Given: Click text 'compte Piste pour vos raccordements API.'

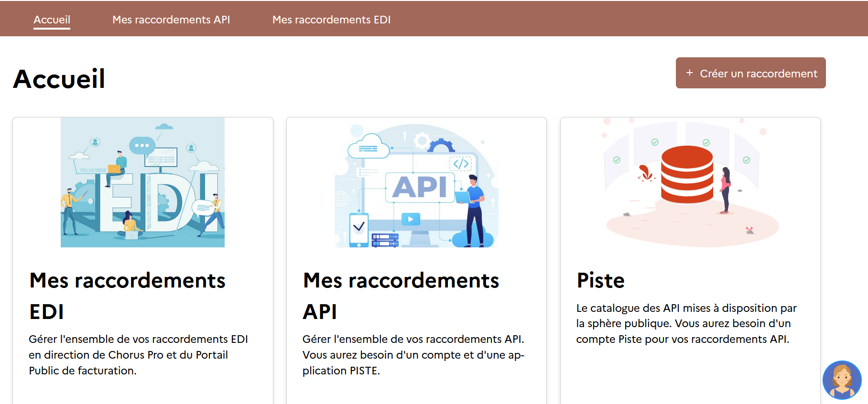Looking at the screenshot, I should pos(683,339).
